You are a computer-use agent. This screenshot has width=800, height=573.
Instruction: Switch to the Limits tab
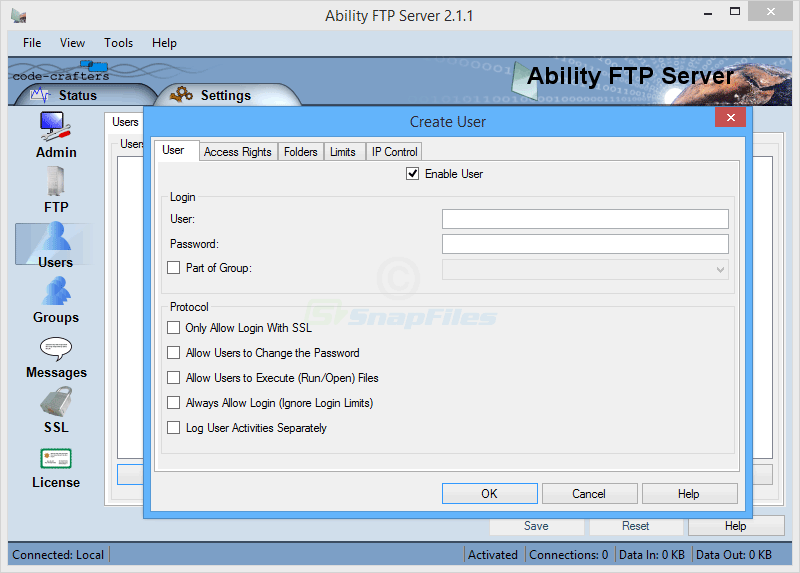342,152
